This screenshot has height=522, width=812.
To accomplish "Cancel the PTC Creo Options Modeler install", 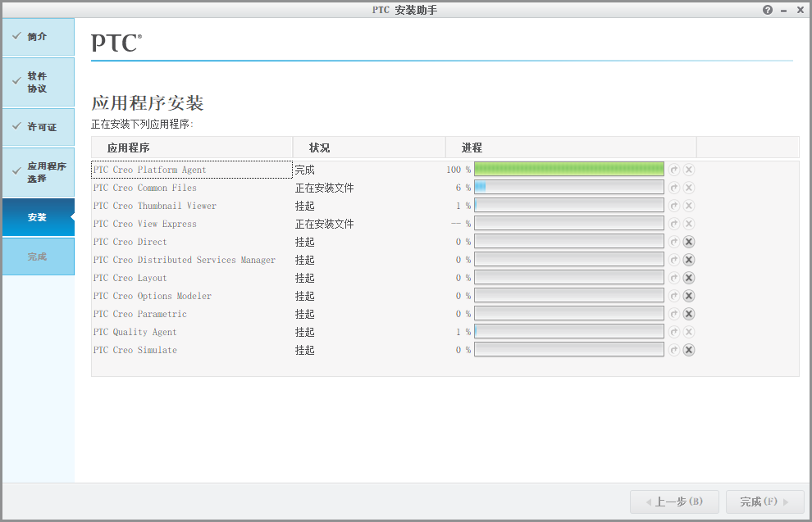I will [688, 296].
